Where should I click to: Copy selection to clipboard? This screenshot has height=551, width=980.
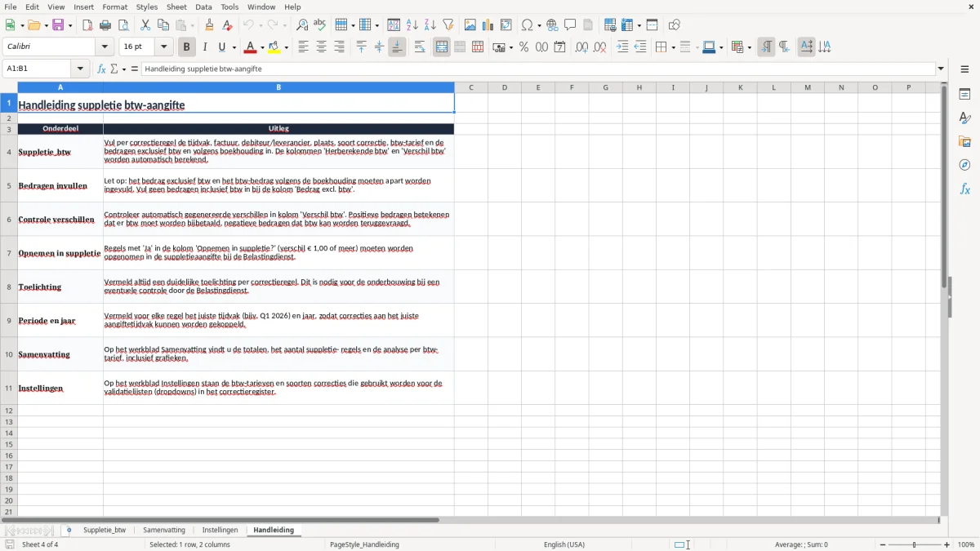click(163, 25)
